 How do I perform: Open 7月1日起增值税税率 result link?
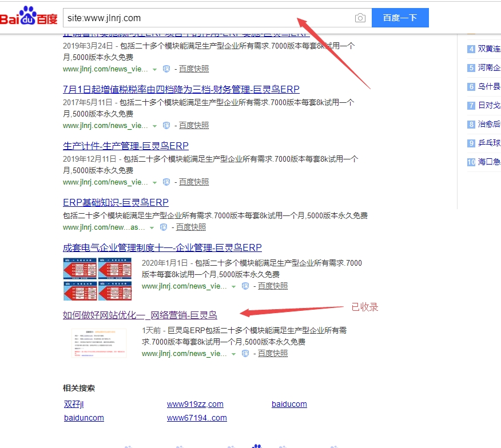[x=181, y=89]
